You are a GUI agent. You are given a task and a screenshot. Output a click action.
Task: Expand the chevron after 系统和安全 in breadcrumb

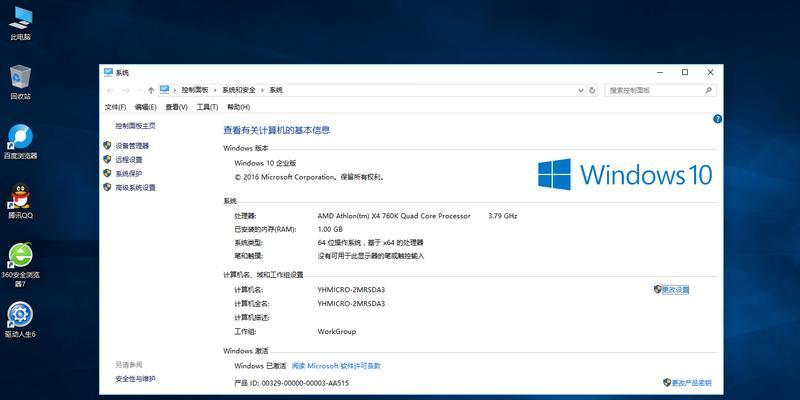click(x=262, y=90)
